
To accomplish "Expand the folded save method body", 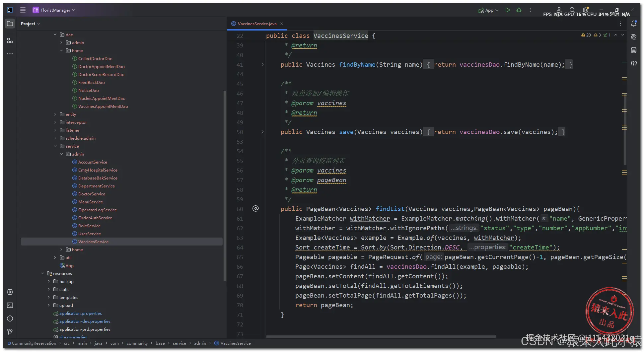I will point(262,132).
